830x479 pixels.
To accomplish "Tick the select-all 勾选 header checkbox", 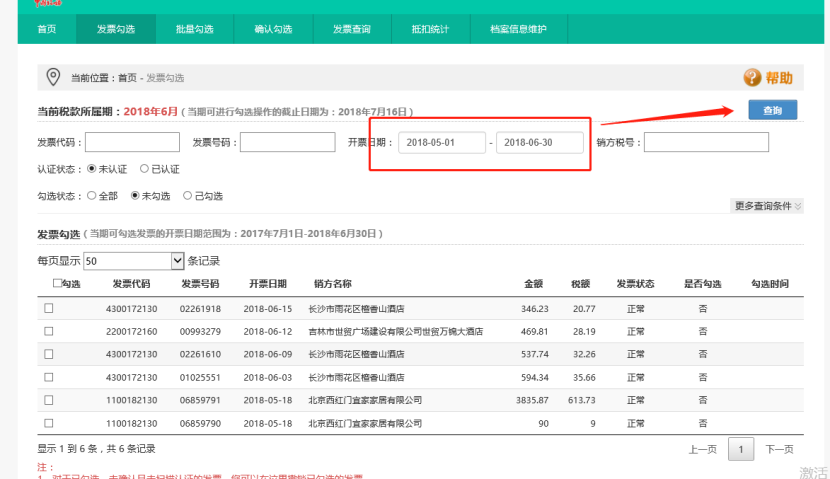I will (57, 284).
